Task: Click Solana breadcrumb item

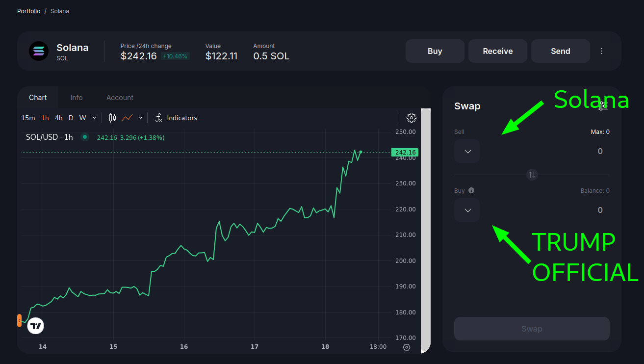Action: click(60, 11)
